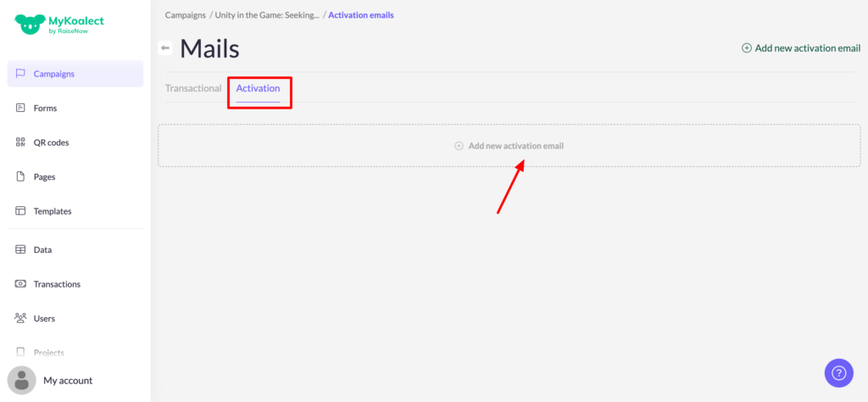Image resolution: width=868 pixels, height=402 pixels.
Task: Click the Campaigns flag icon in sidebar
Action: point(20,74)
